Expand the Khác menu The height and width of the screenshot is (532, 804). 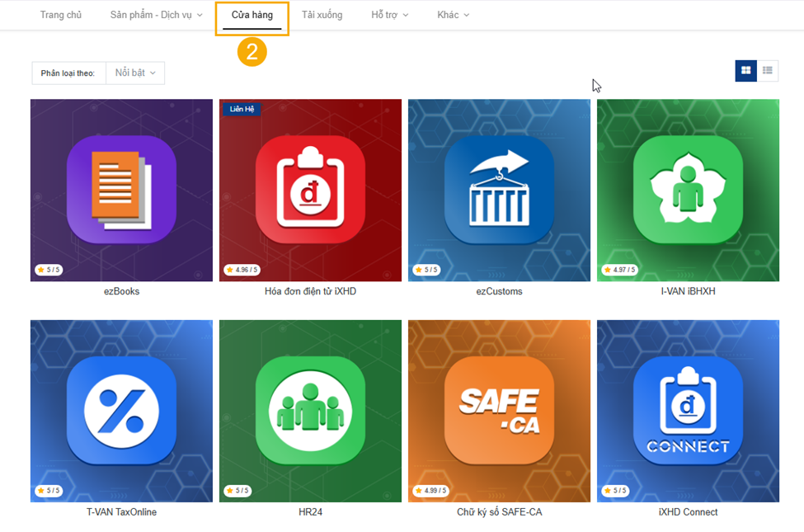[454, 15]
